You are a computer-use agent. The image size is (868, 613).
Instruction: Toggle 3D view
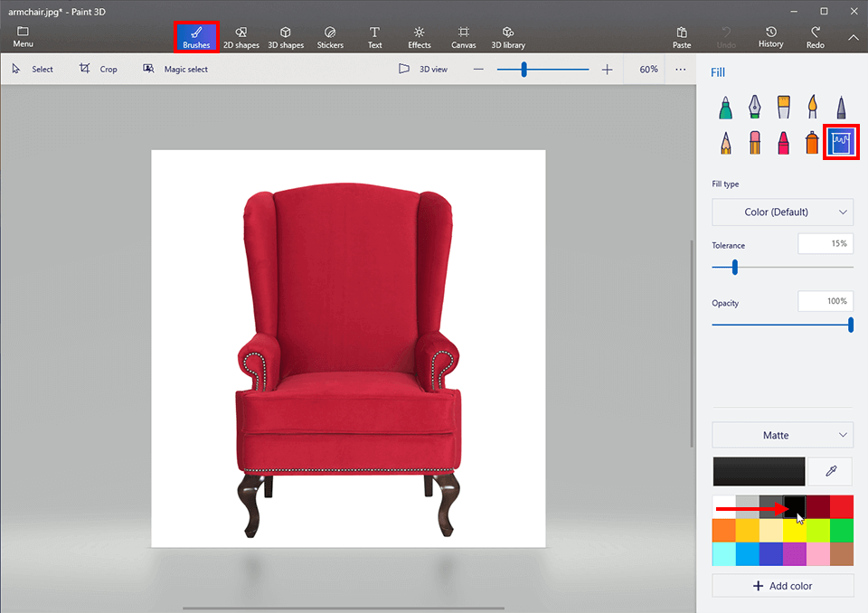[423, 70]
